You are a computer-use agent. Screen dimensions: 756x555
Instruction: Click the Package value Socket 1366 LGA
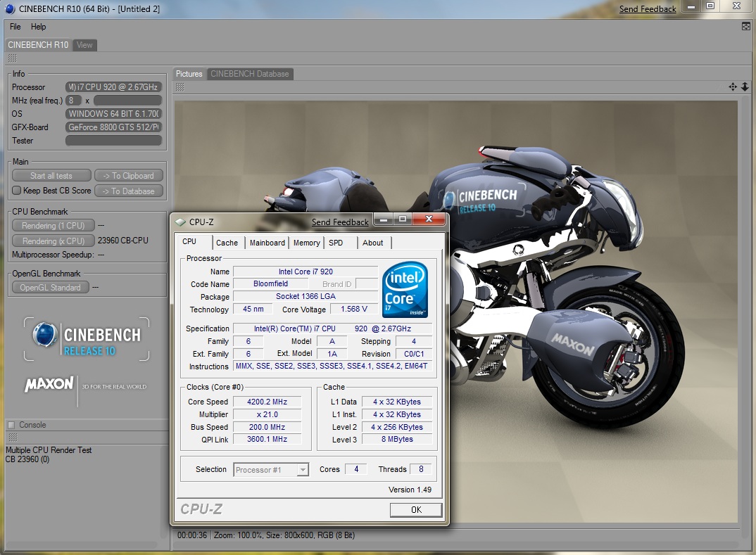pyautogui.click(x=305, y=296)
